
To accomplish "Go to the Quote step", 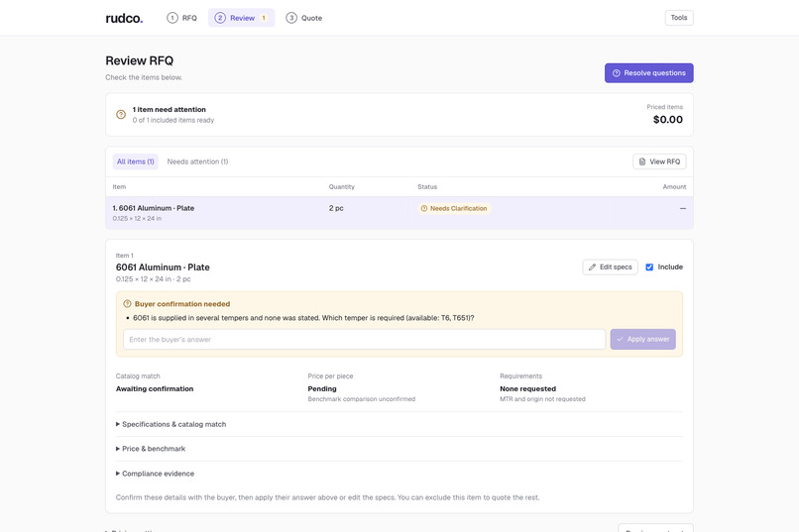I will [304, 18].
